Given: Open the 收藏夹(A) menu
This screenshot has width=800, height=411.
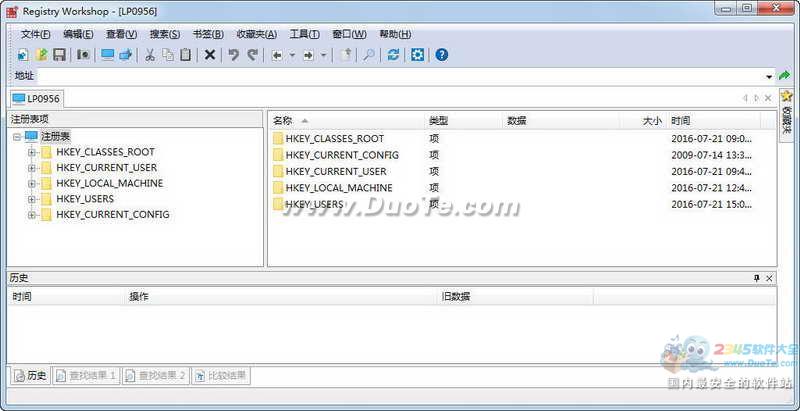Looking at the screenshot, I should [257, 34].
